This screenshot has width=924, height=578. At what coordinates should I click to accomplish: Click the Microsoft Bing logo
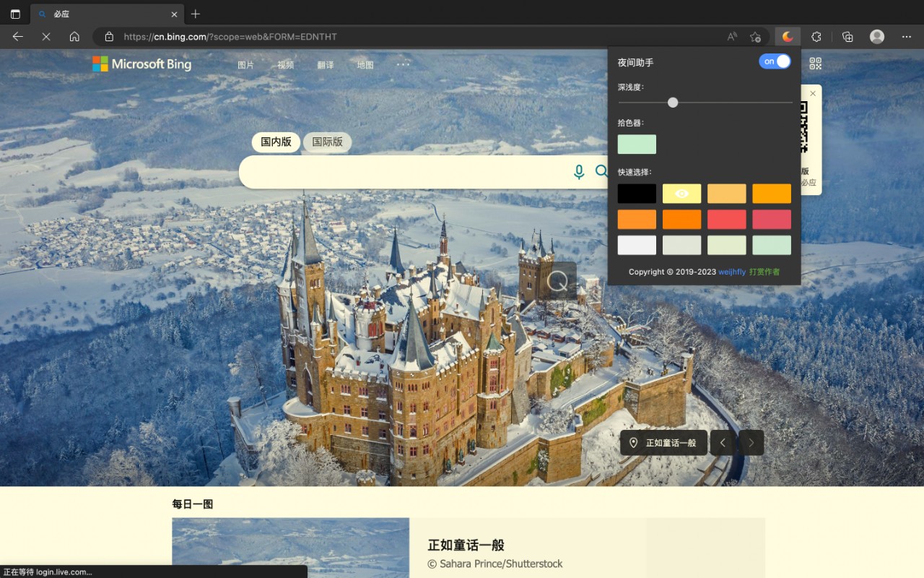coord(142,64)
